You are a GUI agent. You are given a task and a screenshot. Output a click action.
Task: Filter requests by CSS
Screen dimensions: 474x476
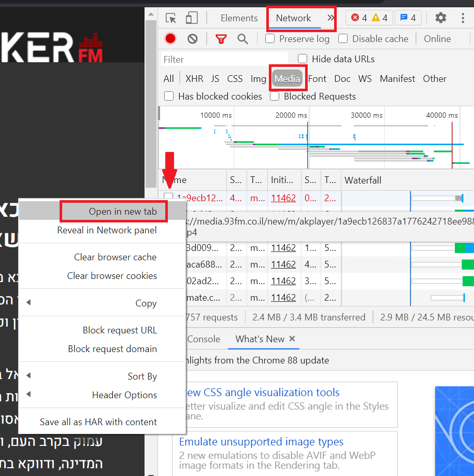[x=235, y=79]
